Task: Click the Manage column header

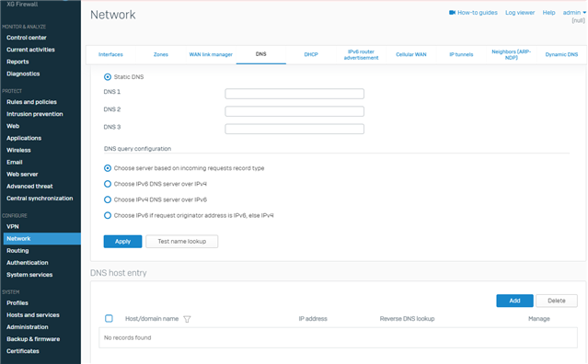Action: [x=539, y=319]
